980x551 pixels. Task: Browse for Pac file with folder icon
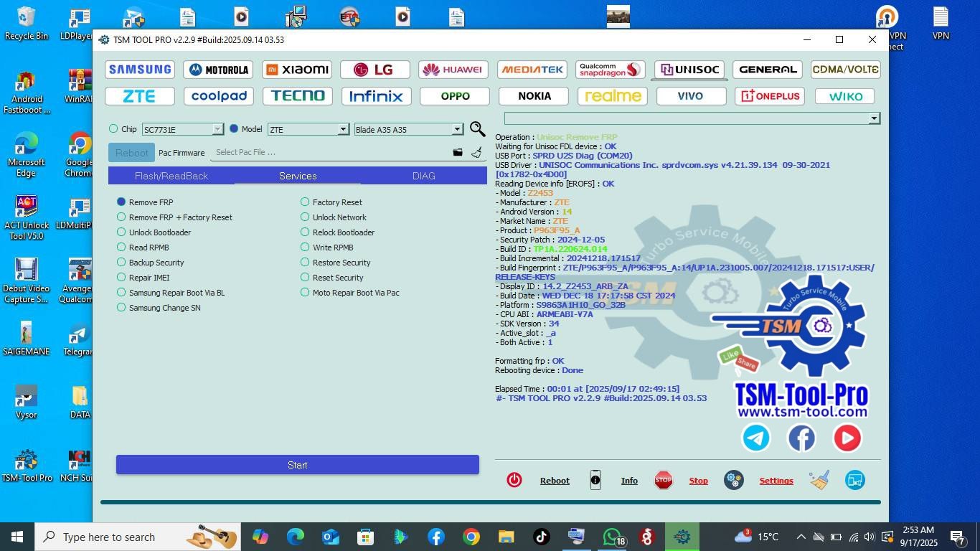click(458, 152)
